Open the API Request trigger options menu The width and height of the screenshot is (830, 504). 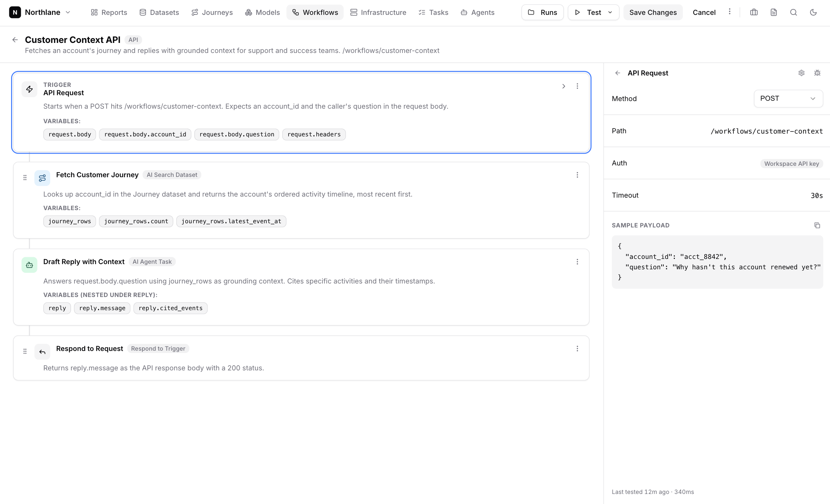[x=577, y=86]
